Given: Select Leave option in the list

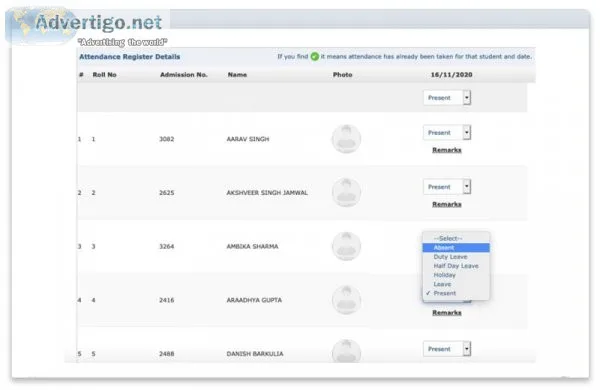Looking at the screenshot, I should (456, 284).
